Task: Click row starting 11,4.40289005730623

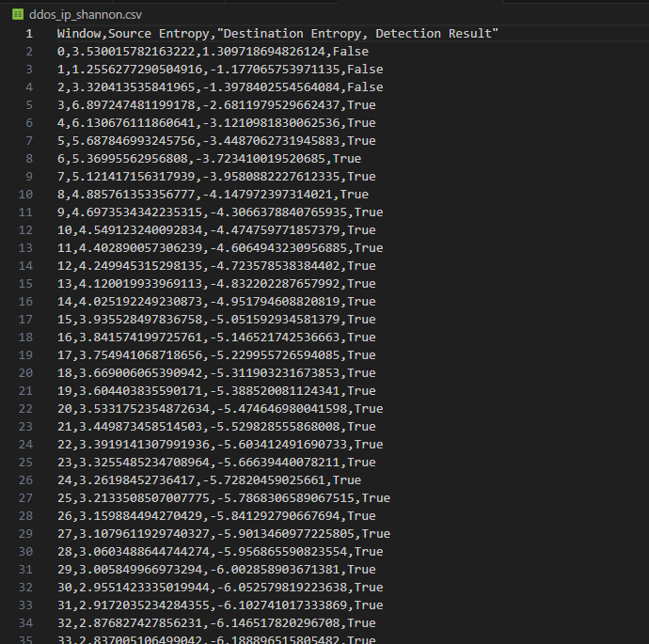Action: [x=220, y=248]
